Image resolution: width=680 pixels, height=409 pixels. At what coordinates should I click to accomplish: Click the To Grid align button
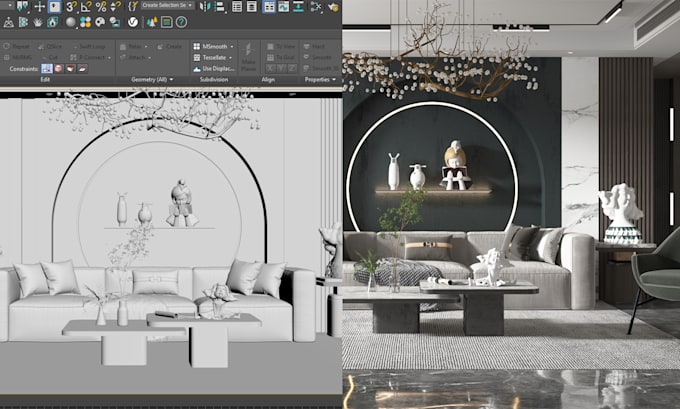pos(281,57)
